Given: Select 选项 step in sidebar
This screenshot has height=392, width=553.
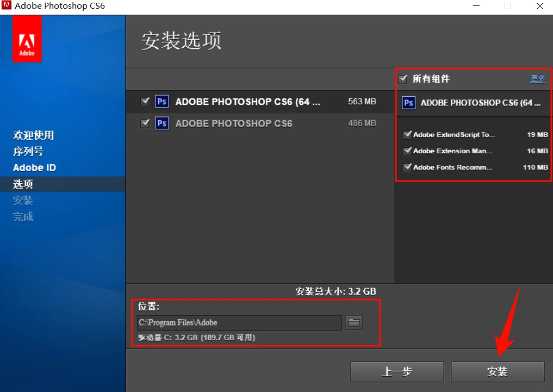Looking at the screenshot, I should click(x=23, y=184).
